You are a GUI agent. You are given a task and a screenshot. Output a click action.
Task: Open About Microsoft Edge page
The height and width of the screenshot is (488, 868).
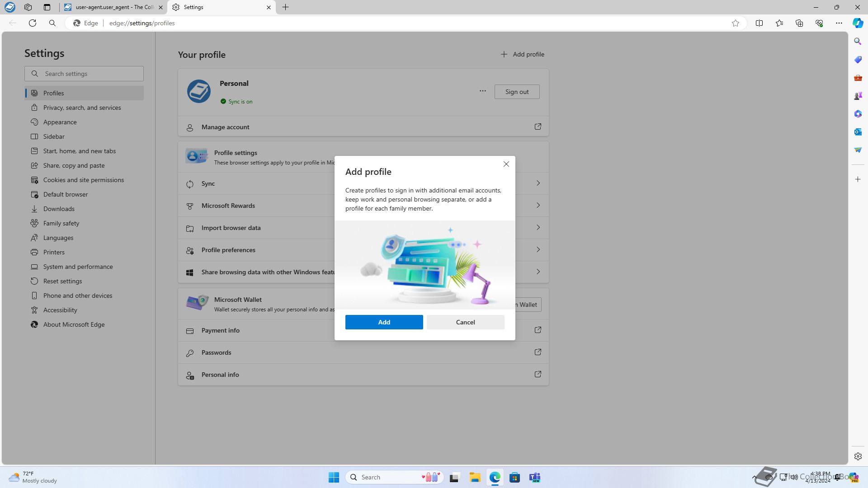[84, 324]
